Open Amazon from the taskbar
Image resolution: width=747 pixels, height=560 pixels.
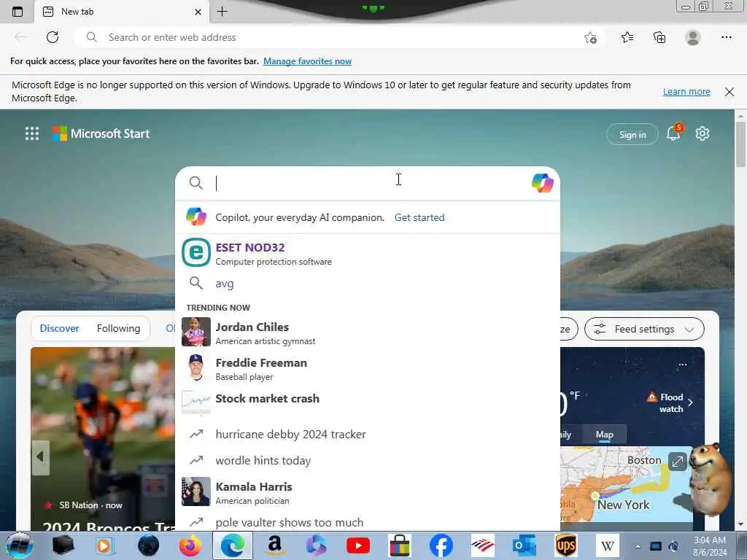275,545
